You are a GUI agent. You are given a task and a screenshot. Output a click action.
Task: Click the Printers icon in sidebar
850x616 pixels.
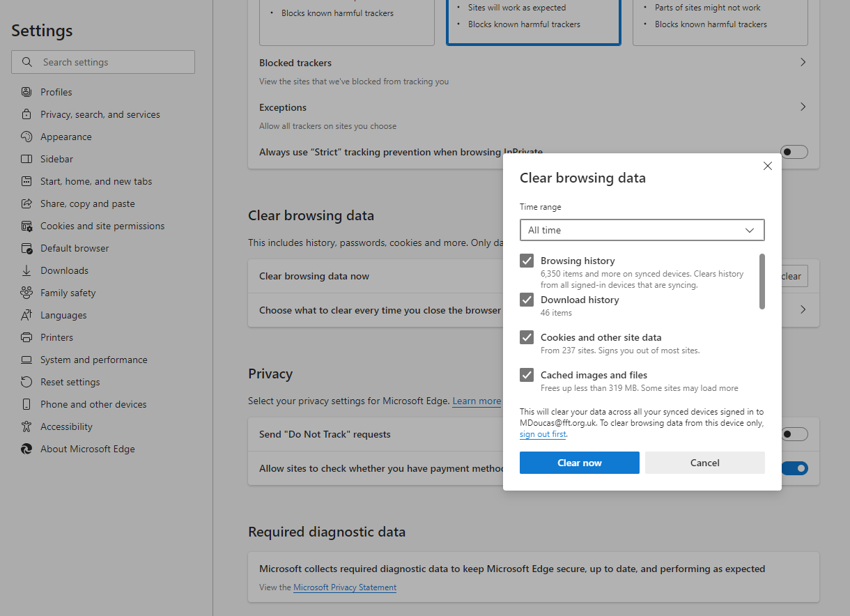pos(26,337)
